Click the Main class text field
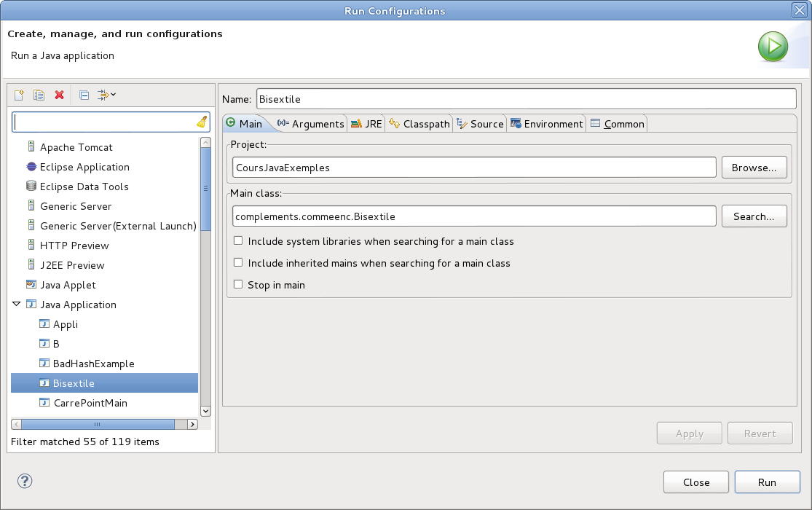The height and width of the screenshot is (510, 812). click(x=474, y=216)
